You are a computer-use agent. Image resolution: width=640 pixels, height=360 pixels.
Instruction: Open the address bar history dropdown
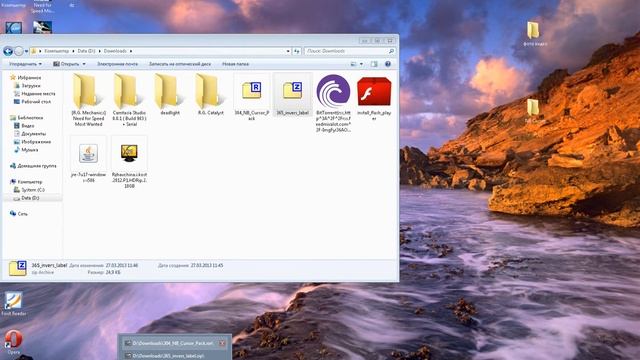pos(288,51)
